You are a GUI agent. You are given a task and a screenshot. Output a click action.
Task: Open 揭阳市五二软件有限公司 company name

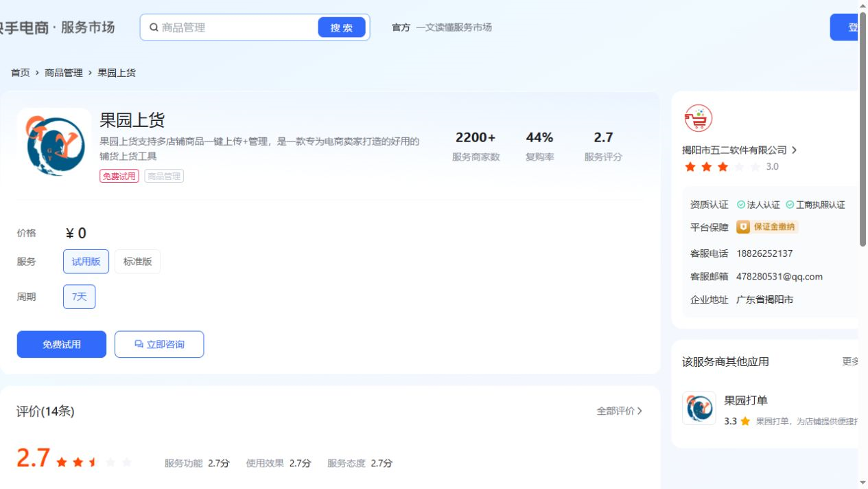tap(734, 150)
